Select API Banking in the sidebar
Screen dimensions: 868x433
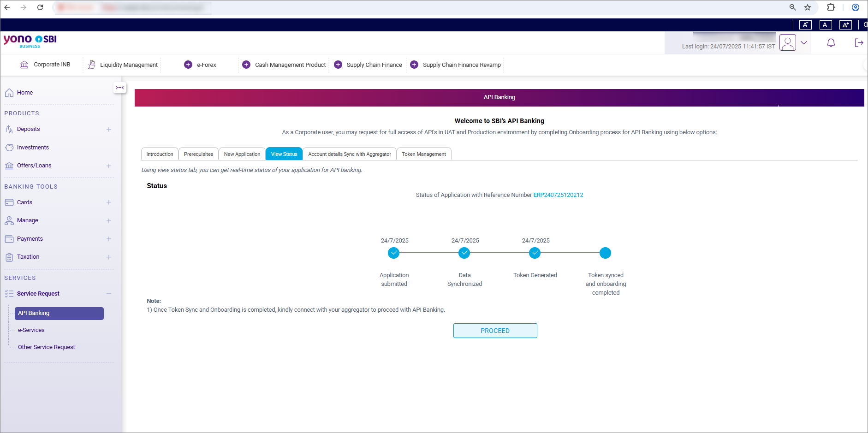point(59,314)
